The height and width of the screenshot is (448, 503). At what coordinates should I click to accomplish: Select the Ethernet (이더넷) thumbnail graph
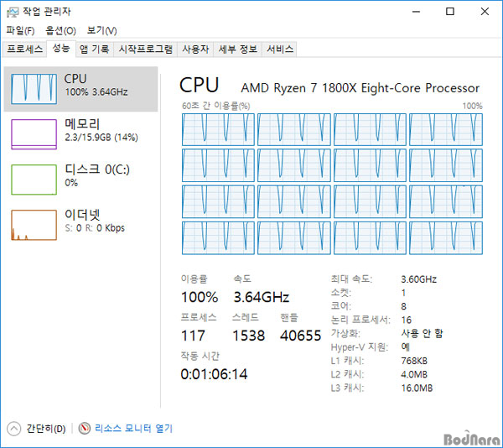tap(33, 224)
